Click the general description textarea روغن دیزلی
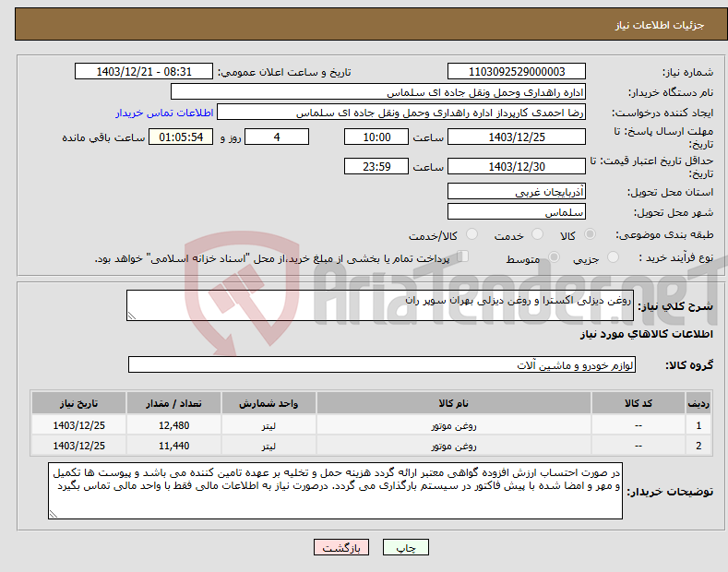This screenshot has width=728, height=572. point(380,305)
